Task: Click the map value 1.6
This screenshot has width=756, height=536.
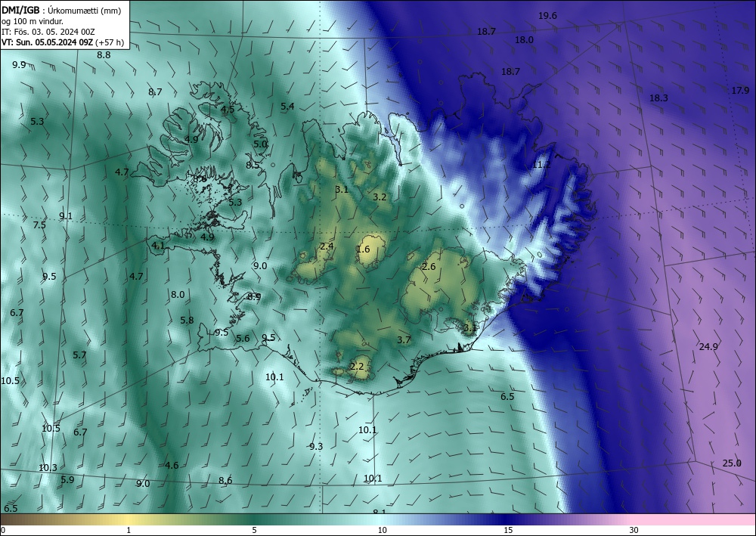Action: [x=363, y=249]
